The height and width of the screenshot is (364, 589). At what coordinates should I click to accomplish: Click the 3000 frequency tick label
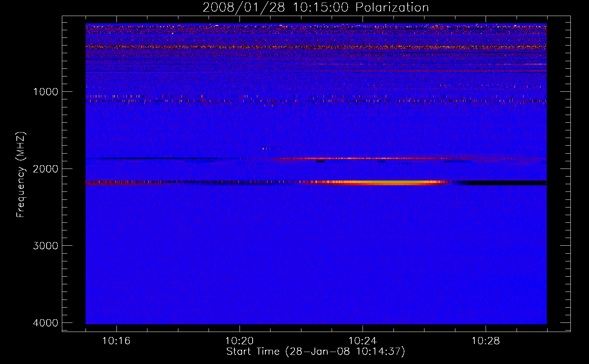click(46, 246)
